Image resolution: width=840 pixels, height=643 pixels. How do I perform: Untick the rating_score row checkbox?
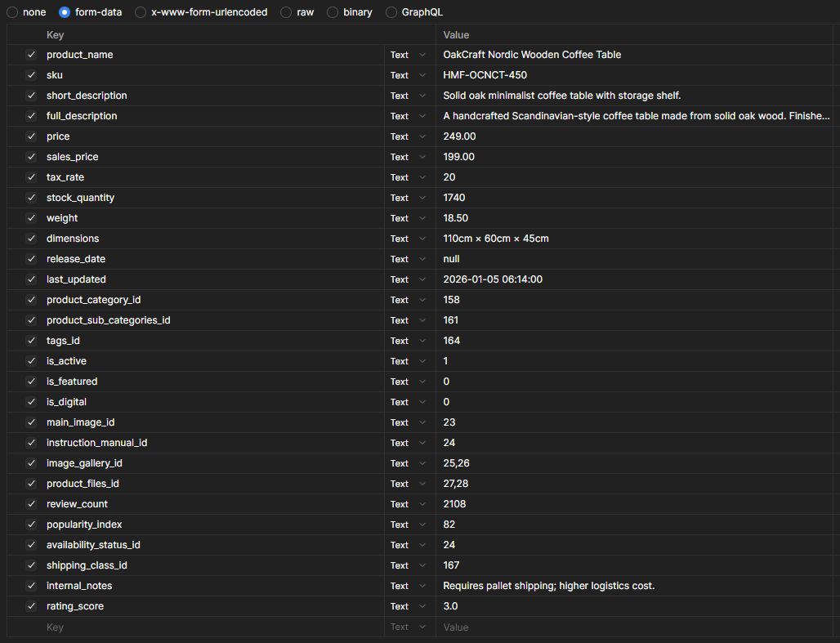pos(31,606)
